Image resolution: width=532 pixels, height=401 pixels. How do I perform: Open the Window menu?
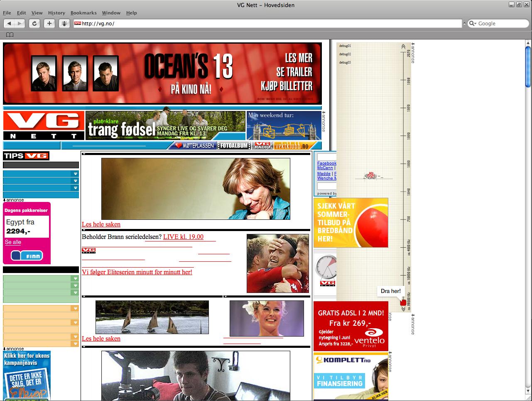pos(111,13)
